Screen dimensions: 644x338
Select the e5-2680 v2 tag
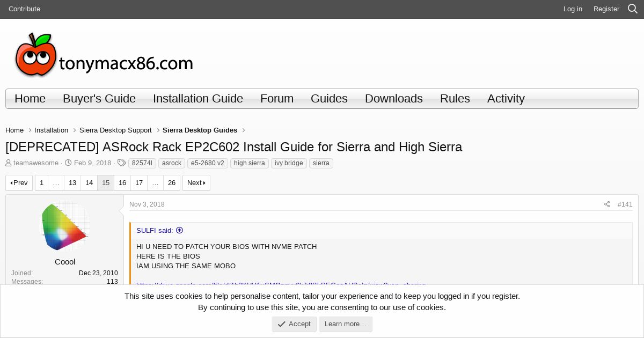[x=208, y=163]
